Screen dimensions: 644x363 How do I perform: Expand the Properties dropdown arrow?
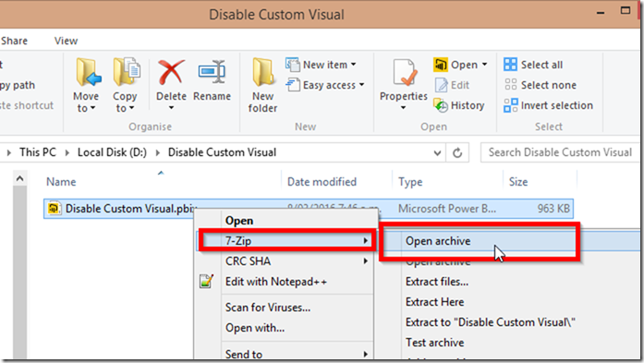coord(404,107)
